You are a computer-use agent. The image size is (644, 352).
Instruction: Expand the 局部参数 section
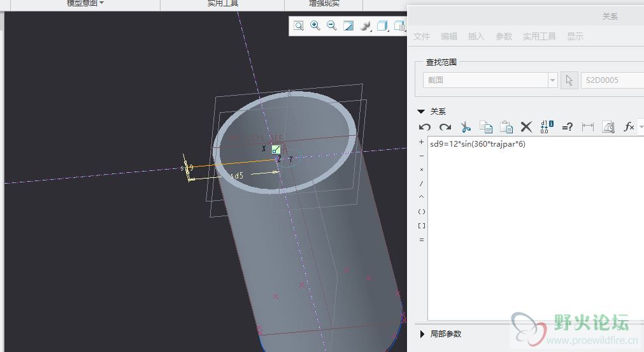coord(422,334)
